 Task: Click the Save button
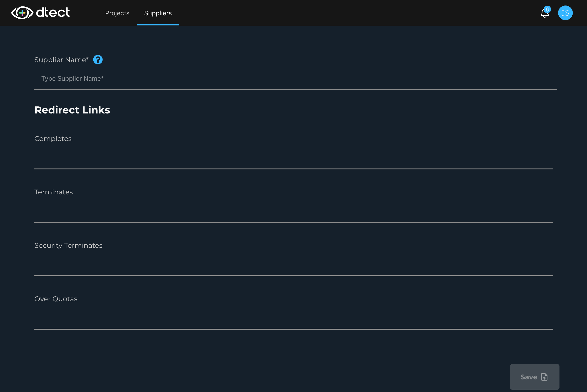(534, 377)
